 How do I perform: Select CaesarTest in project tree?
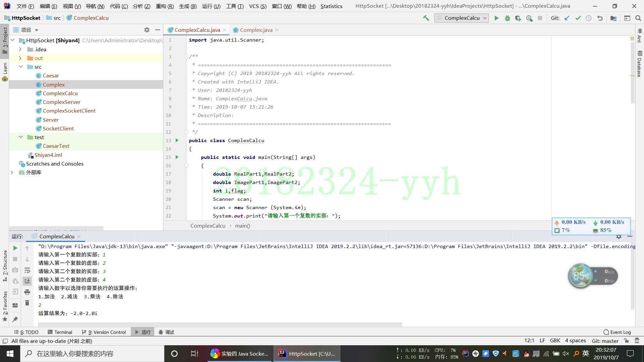coord(56,146)
